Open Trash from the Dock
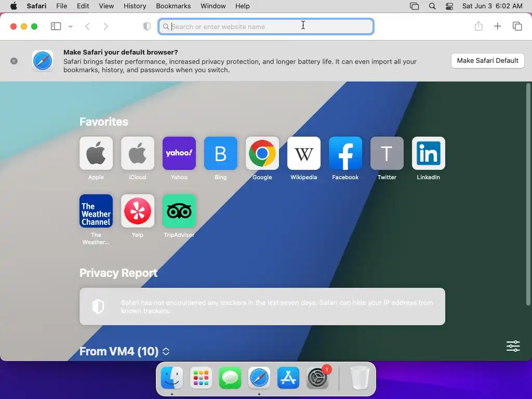 (x=360, y=378)
